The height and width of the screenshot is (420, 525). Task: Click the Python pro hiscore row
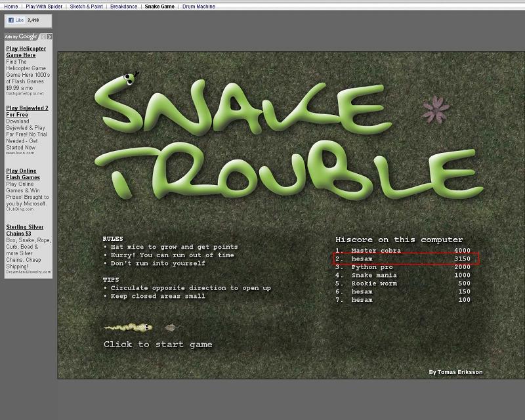coord(403,267)
